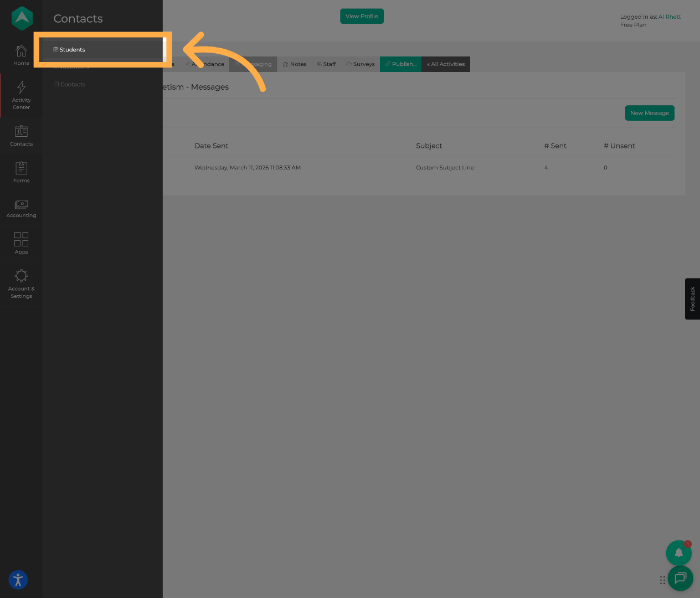Open the Al Rhett user link
Screen dimensions: 700x598
[x=670, y=17]
